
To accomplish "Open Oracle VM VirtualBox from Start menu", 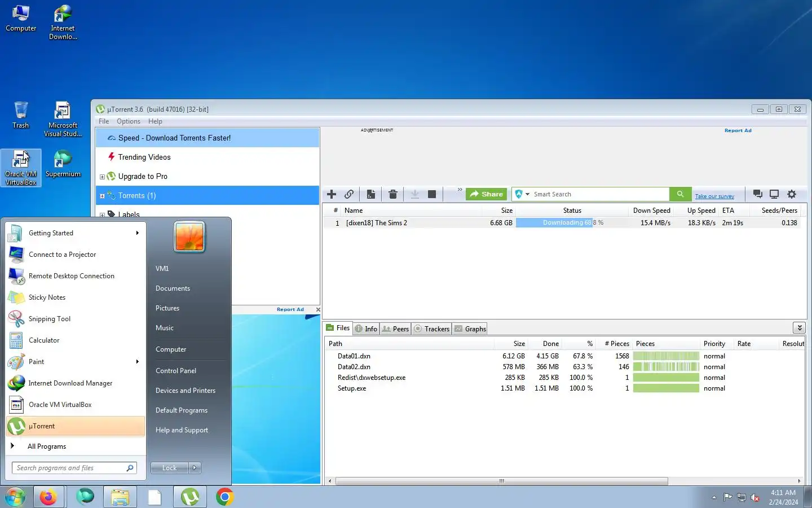I will 76,405.
